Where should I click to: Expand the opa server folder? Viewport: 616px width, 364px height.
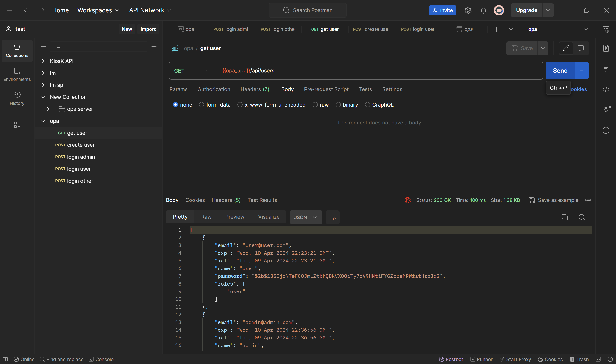pos(48,109)
